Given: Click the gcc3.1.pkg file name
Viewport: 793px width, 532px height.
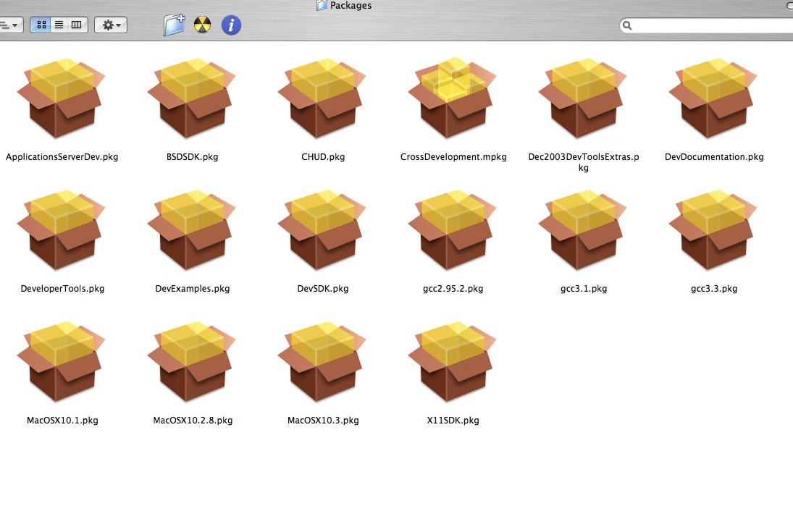Looking at the screenshot, I should click(584, 289).
